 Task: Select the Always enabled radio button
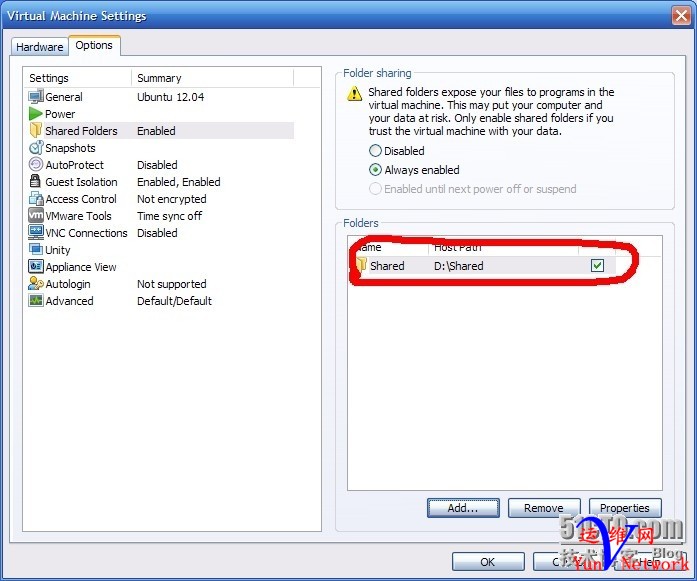[x=375, y=170]
